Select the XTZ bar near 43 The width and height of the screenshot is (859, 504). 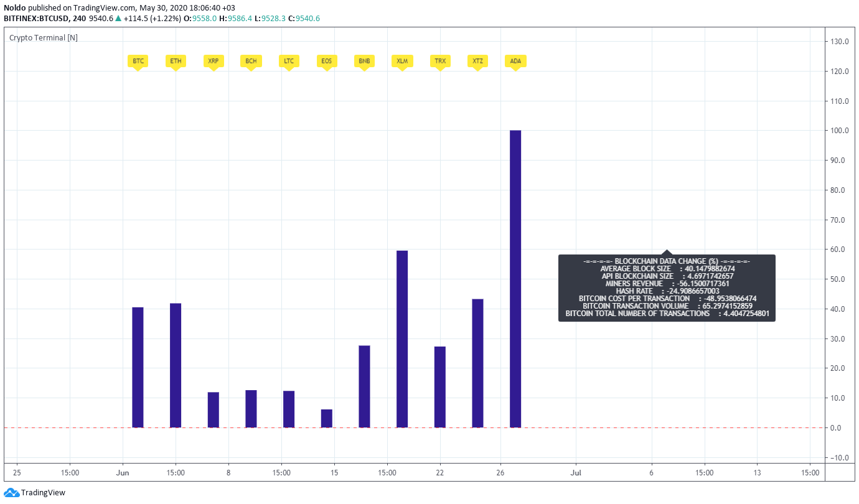[477, 363]
